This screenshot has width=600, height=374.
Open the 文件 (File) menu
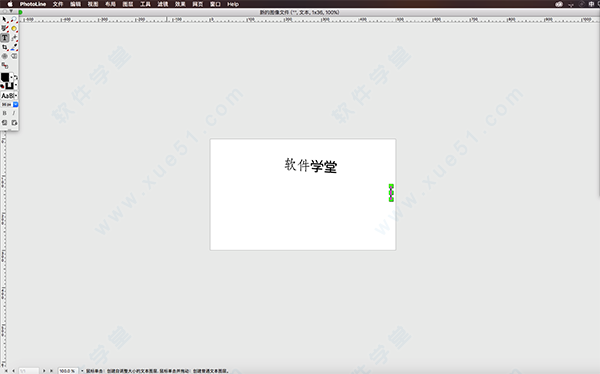click(58, 4)
